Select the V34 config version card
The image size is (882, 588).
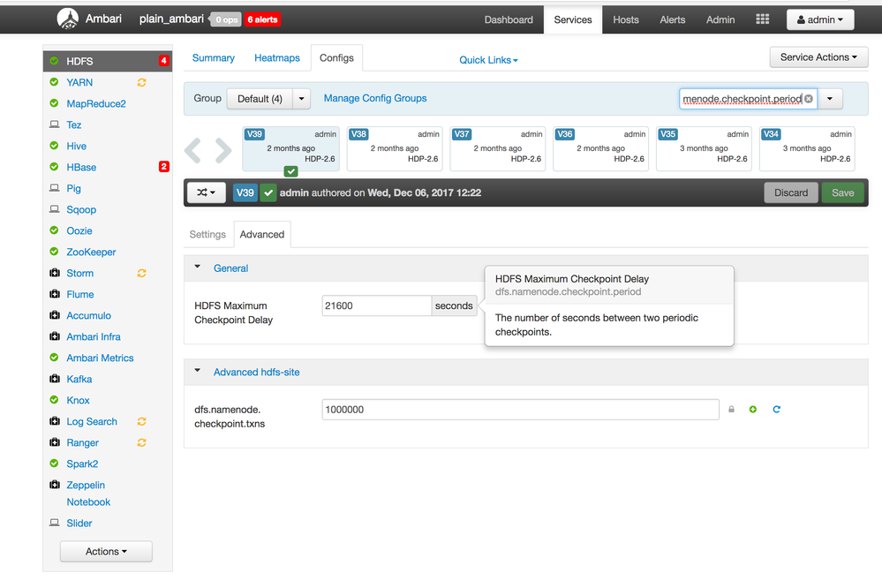[807, 148]
